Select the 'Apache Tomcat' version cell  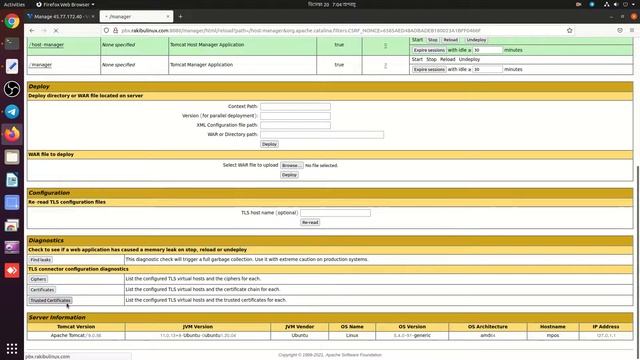pyautogui.click(x=76, y=336)
